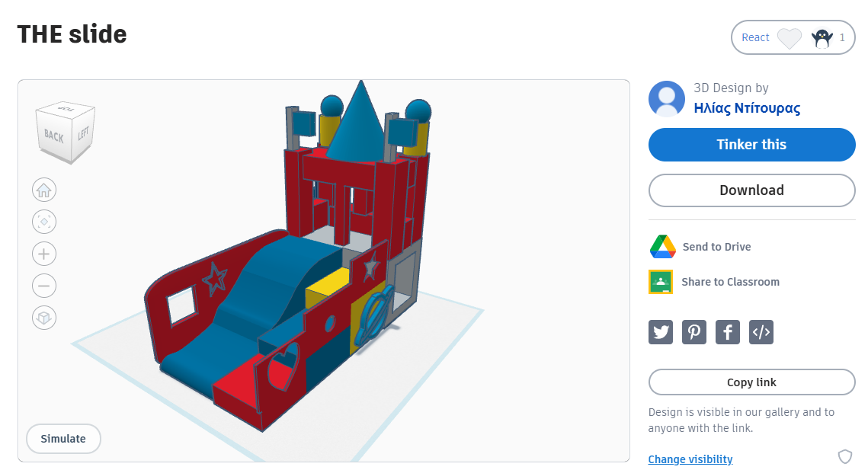Click the LEFT face of view cube

click(83, 135)
